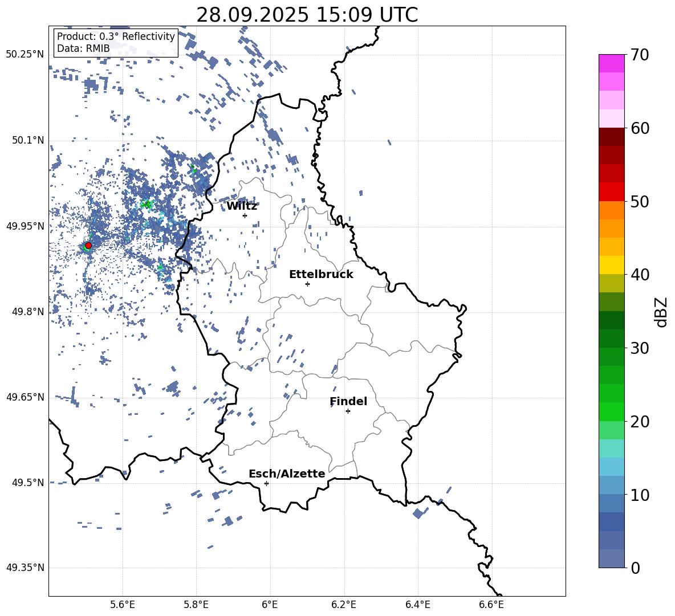Click the 70 colorbar tick label
Image resolution: width=675 pixels, height=616 pixels.
[640, 55]
